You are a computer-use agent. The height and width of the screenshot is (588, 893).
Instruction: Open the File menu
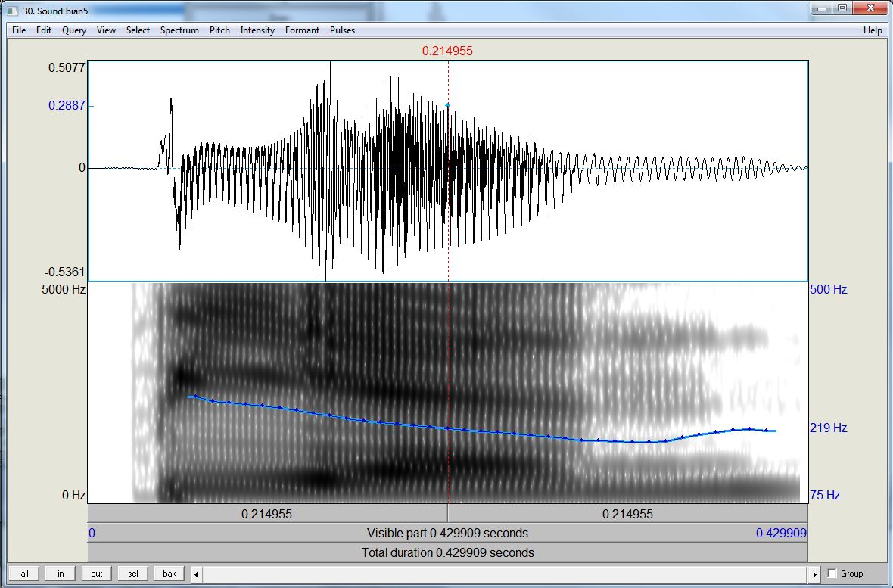tap(19, 30)
